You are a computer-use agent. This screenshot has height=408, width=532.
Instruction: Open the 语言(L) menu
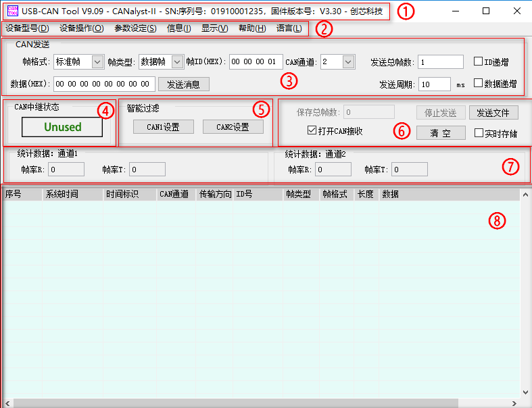(x=289, y=28)
